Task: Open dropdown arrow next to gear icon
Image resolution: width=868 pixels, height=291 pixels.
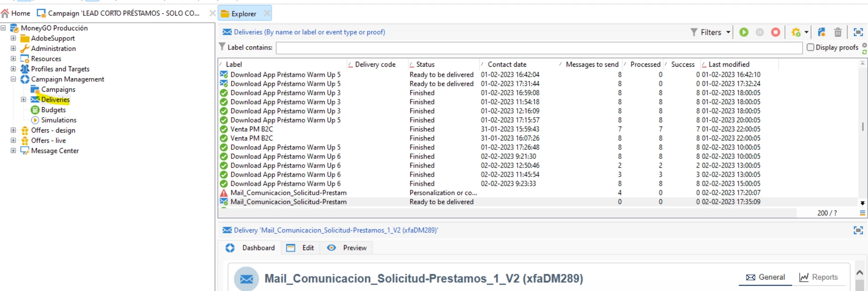Action: [x=806, y=32]
